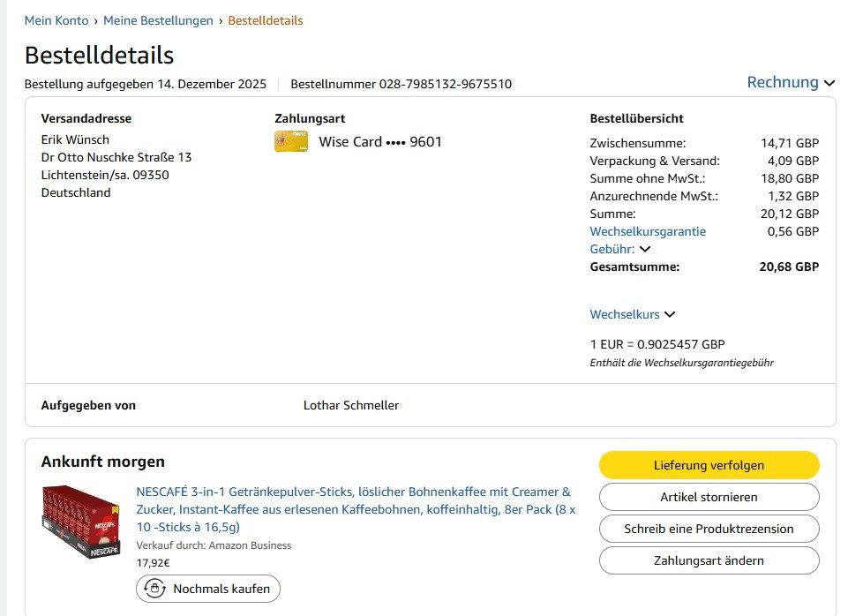Click Zahlungsart ändern button

(x=709, y=560)
